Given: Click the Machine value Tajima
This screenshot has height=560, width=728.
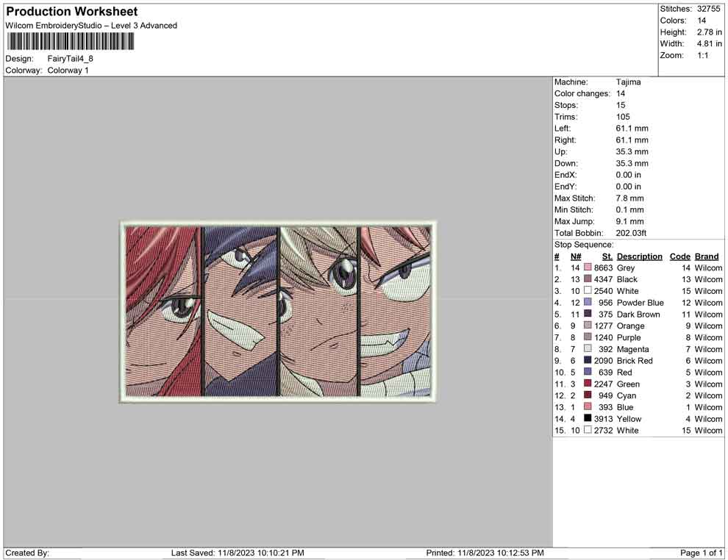Looking at the screenshot, I should tap(628, 82).
